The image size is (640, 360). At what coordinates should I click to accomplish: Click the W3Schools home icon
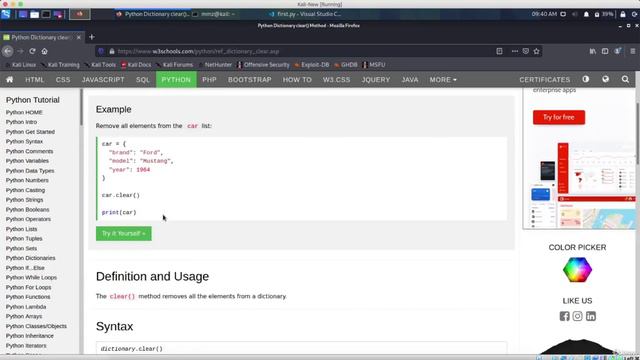click(9, 80)
